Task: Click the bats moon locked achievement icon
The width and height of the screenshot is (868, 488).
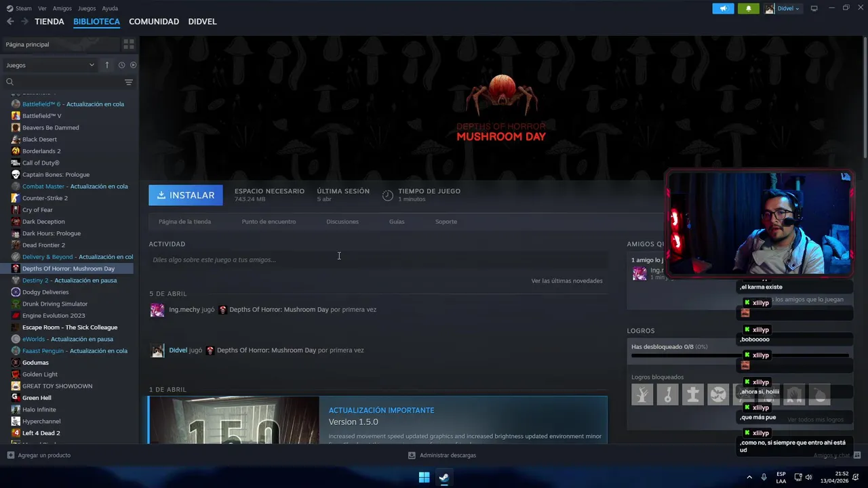Action: [718, 394]
